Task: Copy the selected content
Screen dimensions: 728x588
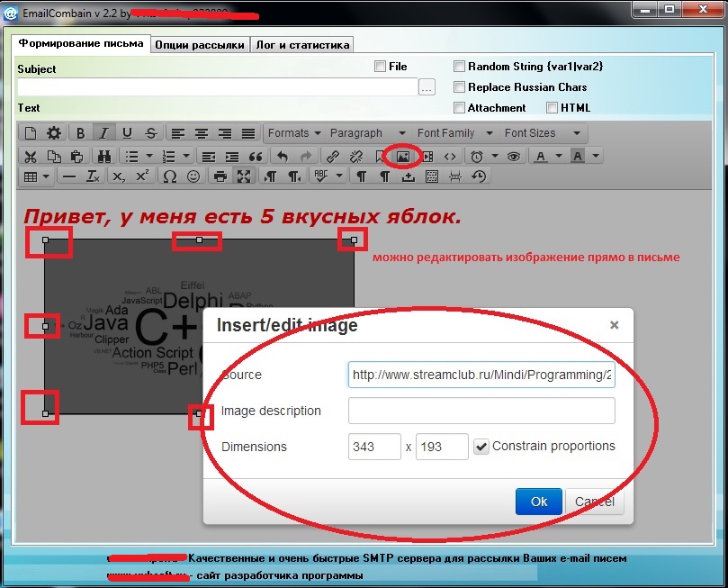Action: [54, 157]
